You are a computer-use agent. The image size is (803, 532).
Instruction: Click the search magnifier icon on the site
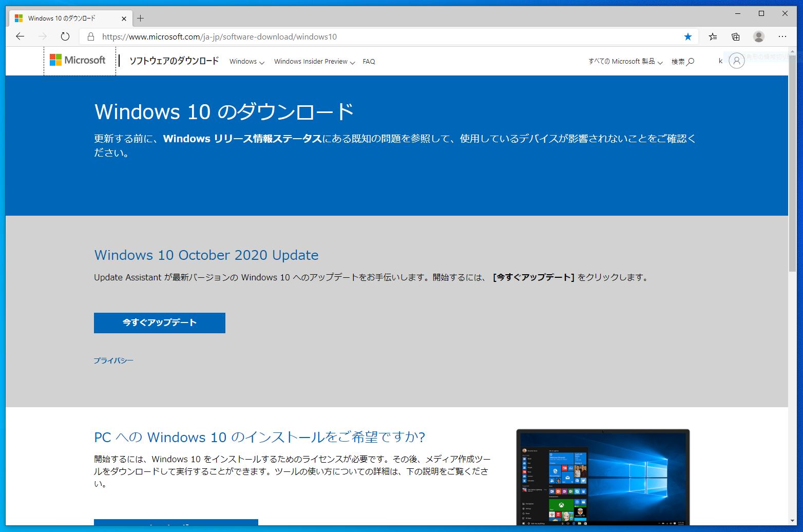coord(691,62)
